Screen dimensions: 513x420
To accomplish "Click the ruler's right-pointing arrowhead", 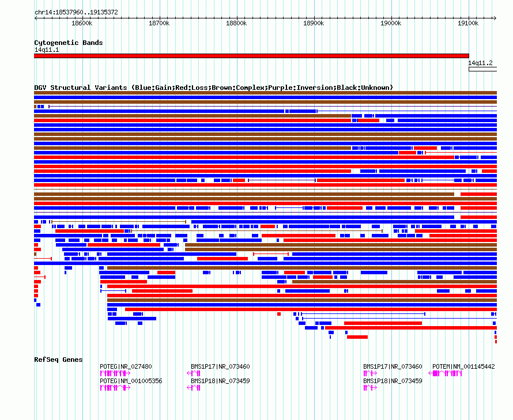I will [495, 18].
